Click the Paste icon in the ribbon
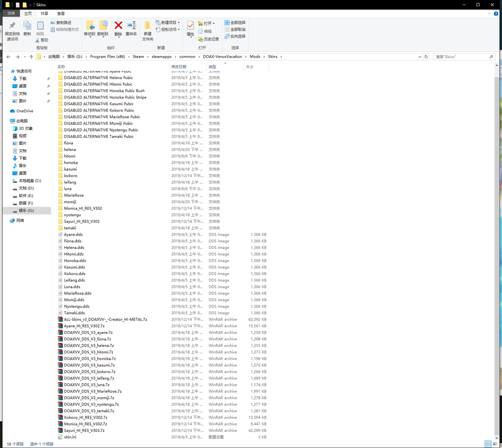 [40, 26]
